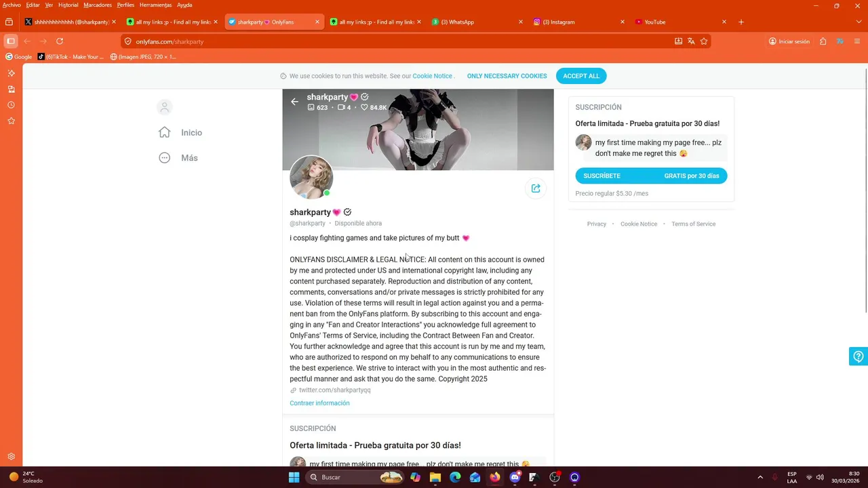Click ONLY NECESSARY COOKIES

tap(507, 76)
